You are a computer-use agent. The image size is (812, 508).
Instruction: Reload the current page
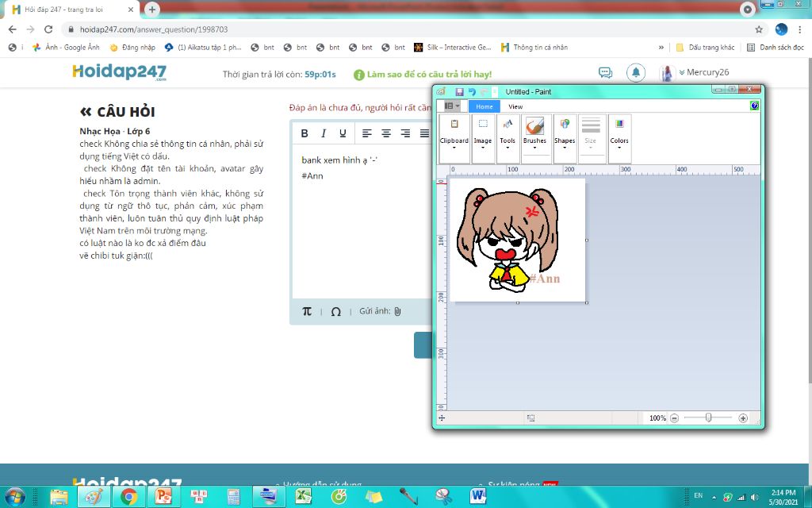[48, 29]
